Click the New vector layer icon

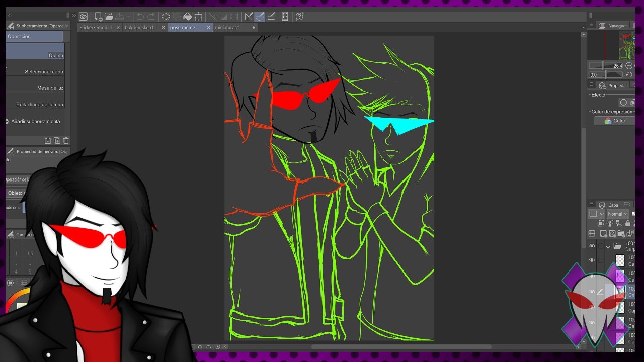(x=613, y=233)
